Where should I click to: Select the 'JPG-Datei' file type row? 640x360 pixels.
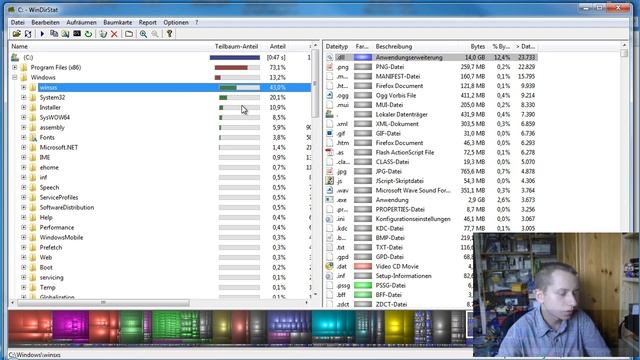point(431,171)
